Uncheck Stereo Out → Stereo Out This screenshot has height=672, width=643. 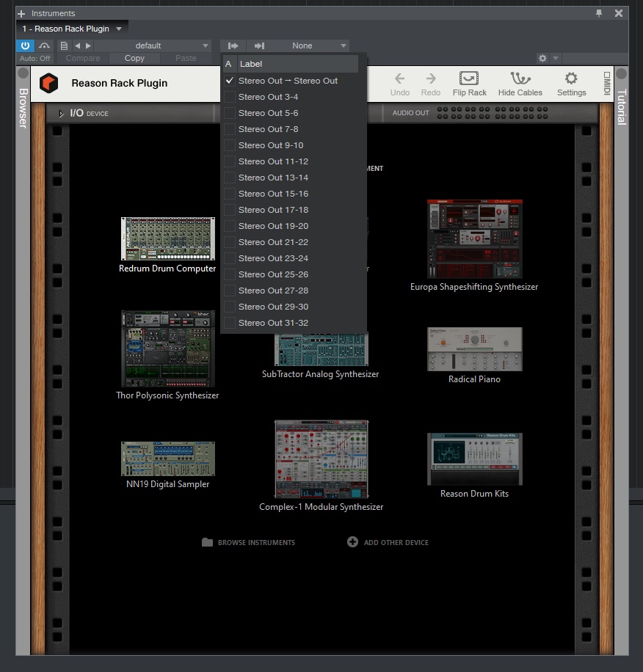pyautogui.click(x=230, y=81)
